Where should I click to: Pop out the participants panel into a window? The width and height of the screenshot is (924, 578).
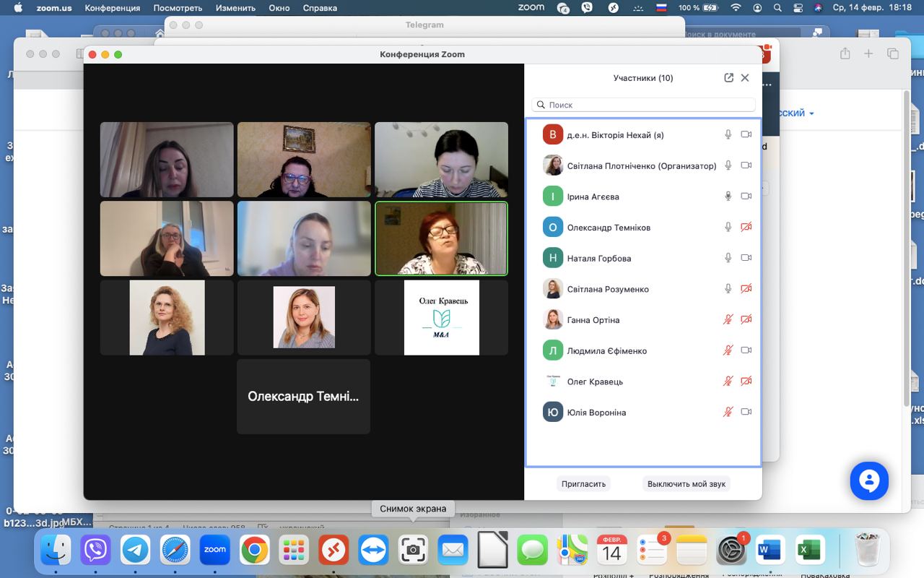click(728, 78)
